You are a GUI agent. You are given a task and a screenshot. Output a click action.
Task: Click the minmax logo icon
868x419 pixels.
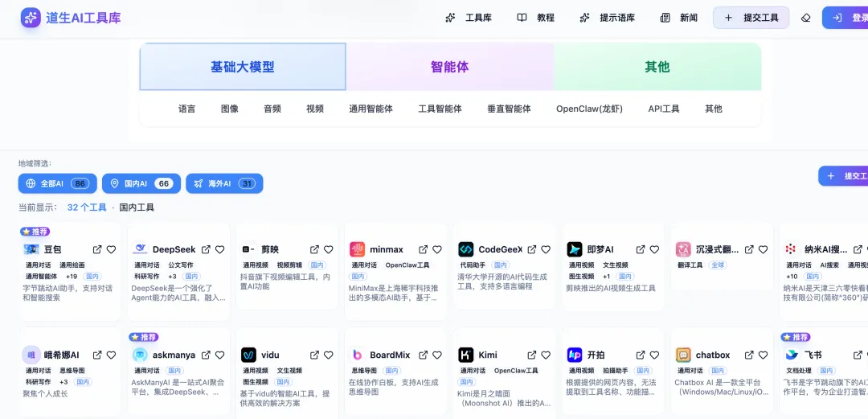tap(357, 249)
